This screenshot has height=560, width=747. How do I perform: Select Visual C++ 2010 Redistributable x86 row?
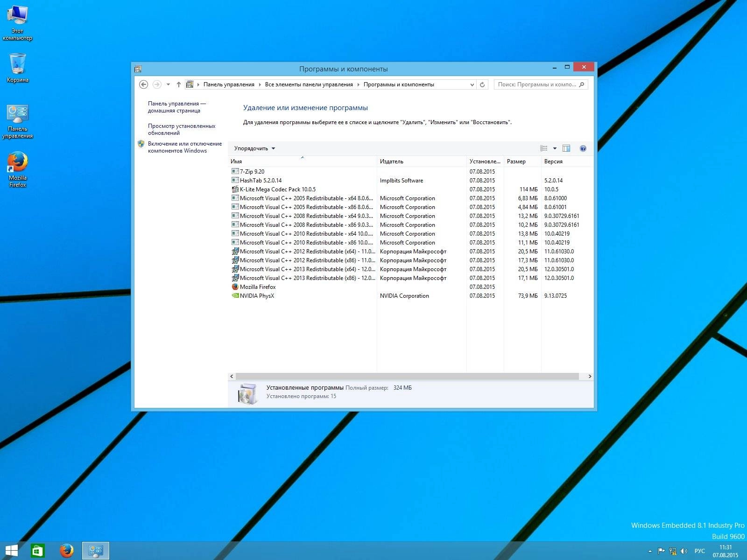pos(410,242)
